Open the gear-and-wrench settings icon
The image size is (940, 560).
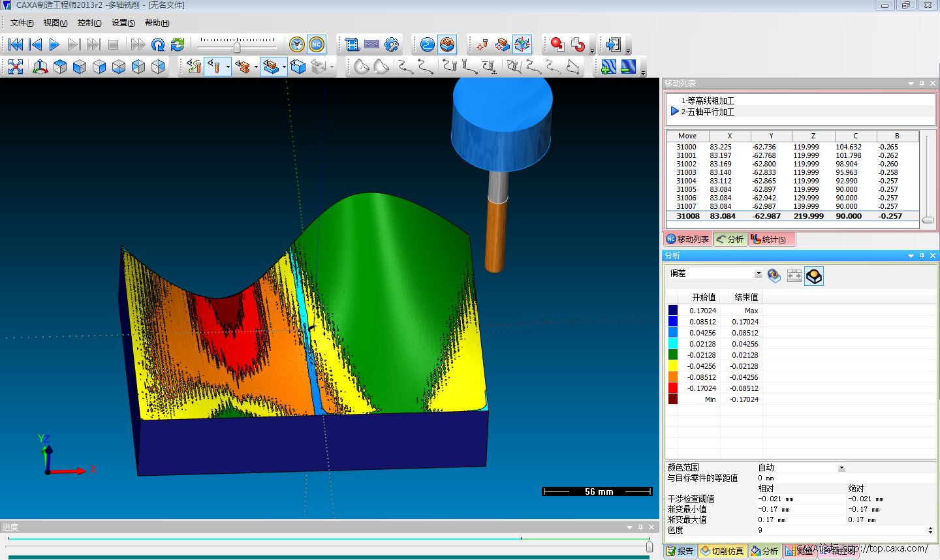coord(392,44)
